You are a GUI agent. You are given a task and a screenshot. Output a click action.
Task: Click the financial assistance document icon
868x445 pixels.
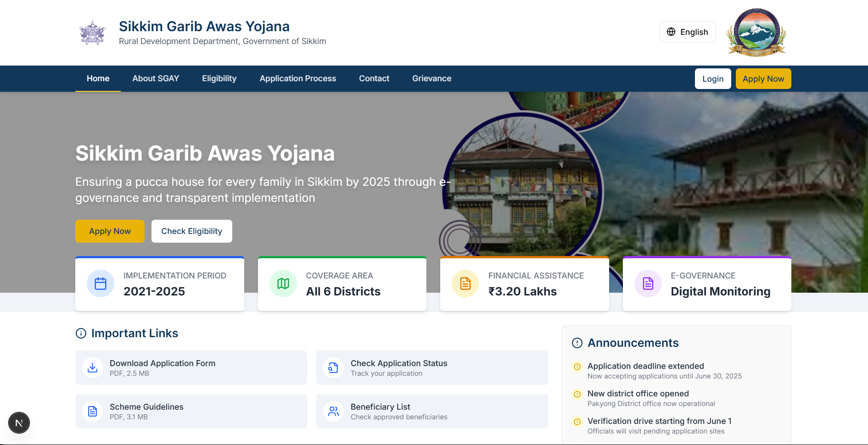(465, 284)
